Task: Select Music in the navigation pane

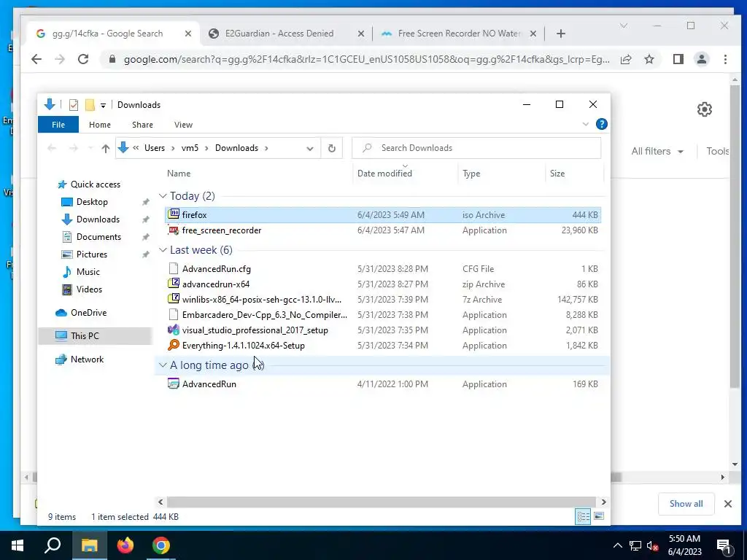Action: point(88,271)
